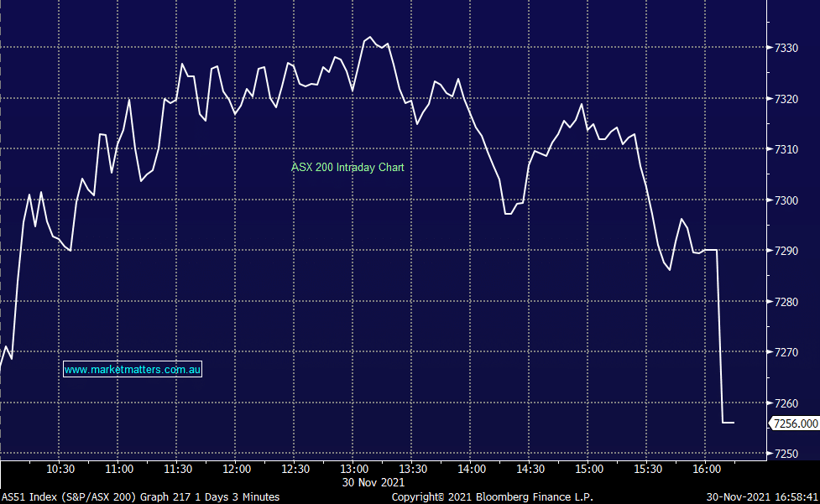This screenshot has width=820, height=504.
Task: Select the 7256.000 last price tag
Action: (x=794, y=423)
